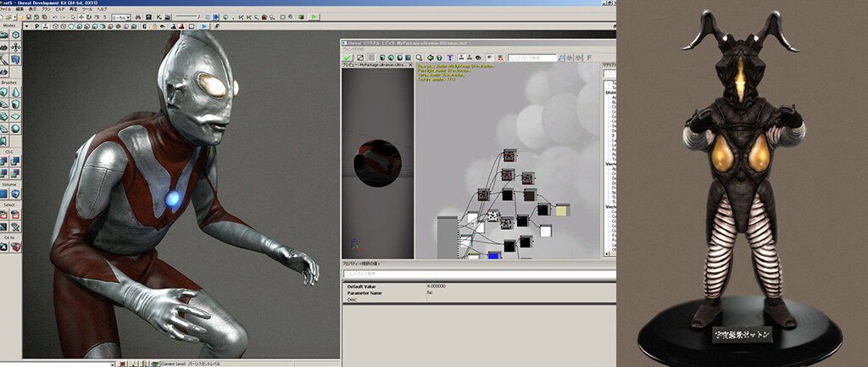Image resolution: width=868 pixels, height=367 pixels.
Task: Click the blue node in material graph
Action: (x=494, y=255)
